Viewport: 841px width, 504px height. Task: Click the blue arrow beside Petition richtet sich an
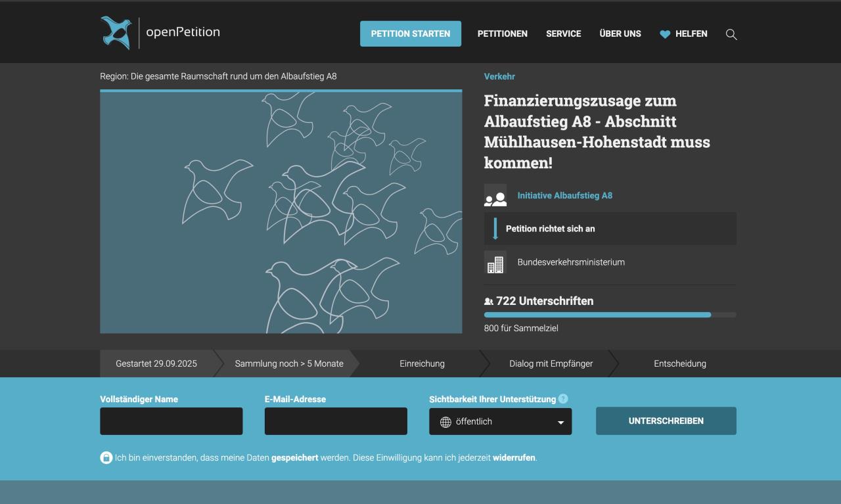tap(495, 229)
